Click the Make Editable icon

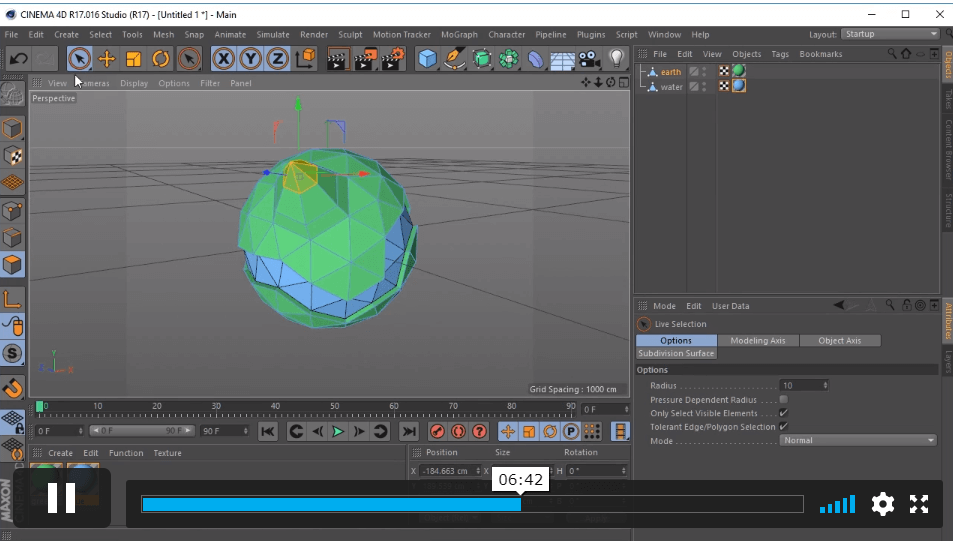click(x=12, y=94)
